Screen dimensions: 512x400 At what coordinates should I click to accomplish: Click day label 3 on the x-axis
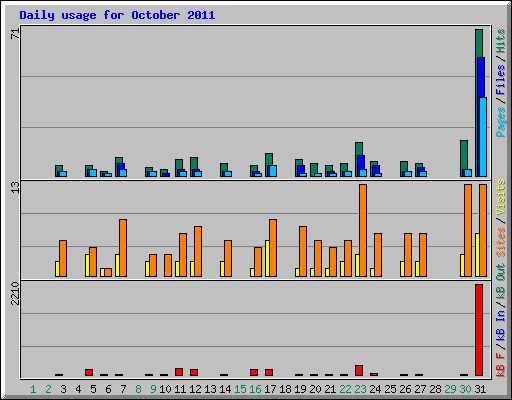point(63,389)
